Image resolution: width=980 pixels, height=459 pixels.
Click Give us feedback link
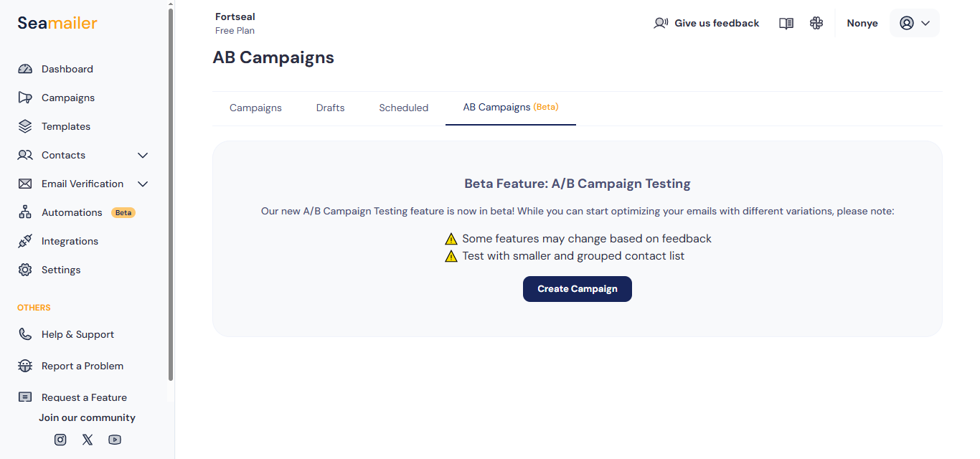707,23
